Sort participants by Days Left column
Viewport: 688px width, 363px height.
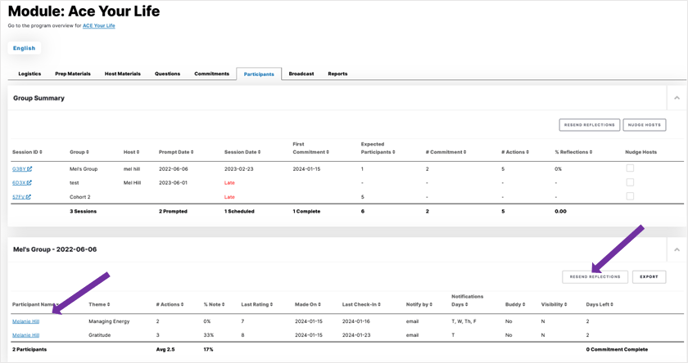pyautogui.click(x=612, y=305)
